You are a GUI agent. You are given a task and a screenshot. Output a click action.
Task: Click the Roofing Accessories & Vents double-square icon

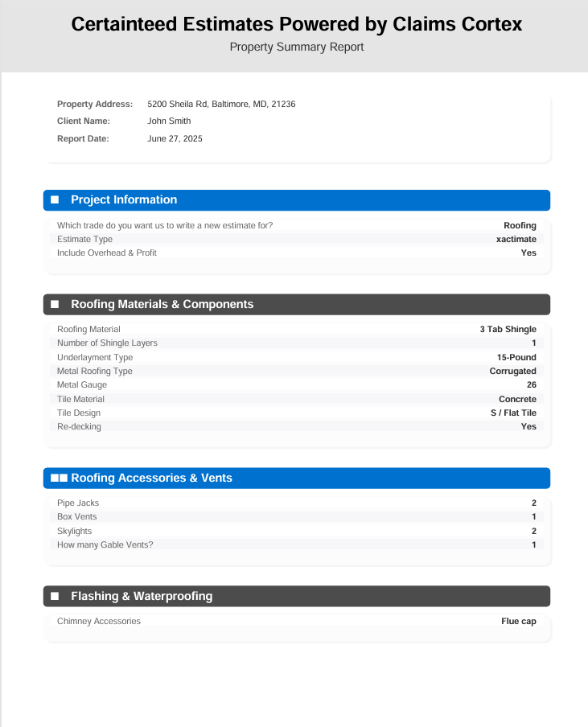click(x=59, y=478)
